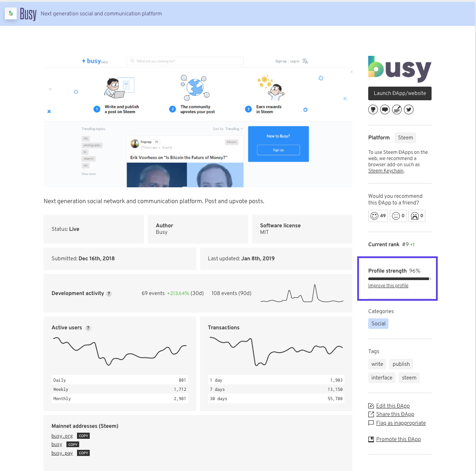The height and width of the screenshot is (474, 476).
Task: Vote sad face recommendation
Action: click(x=417, y=216)
